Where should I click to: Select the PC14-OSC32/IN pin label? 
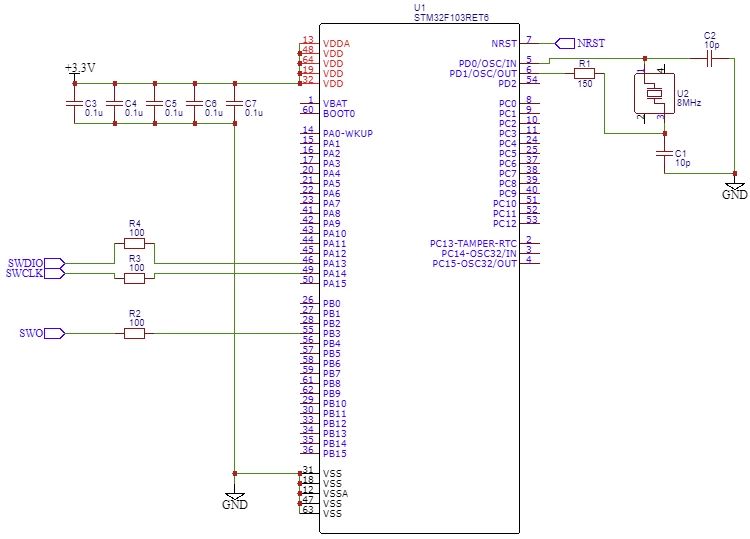point(479,253)
